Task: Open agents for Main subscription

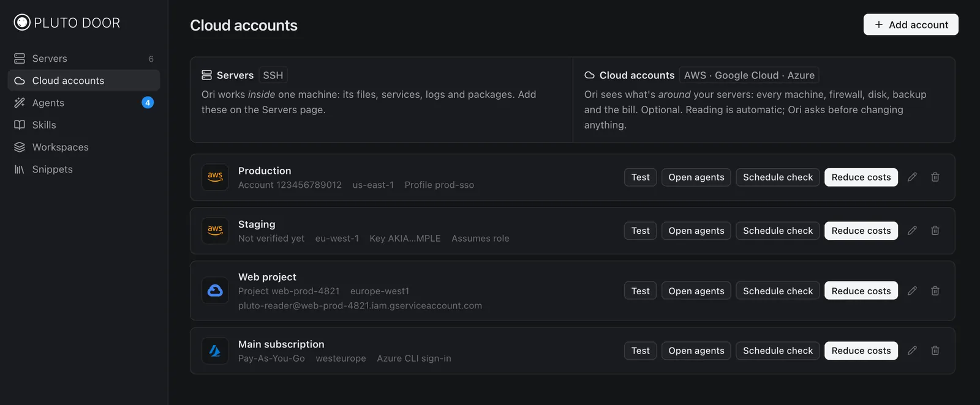Action: (696, 351)
